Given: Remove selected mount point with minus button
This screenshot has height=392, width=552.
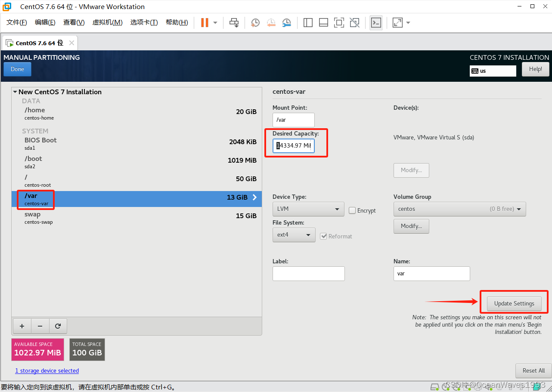Looking at the screenshot, I should point(40,326).
